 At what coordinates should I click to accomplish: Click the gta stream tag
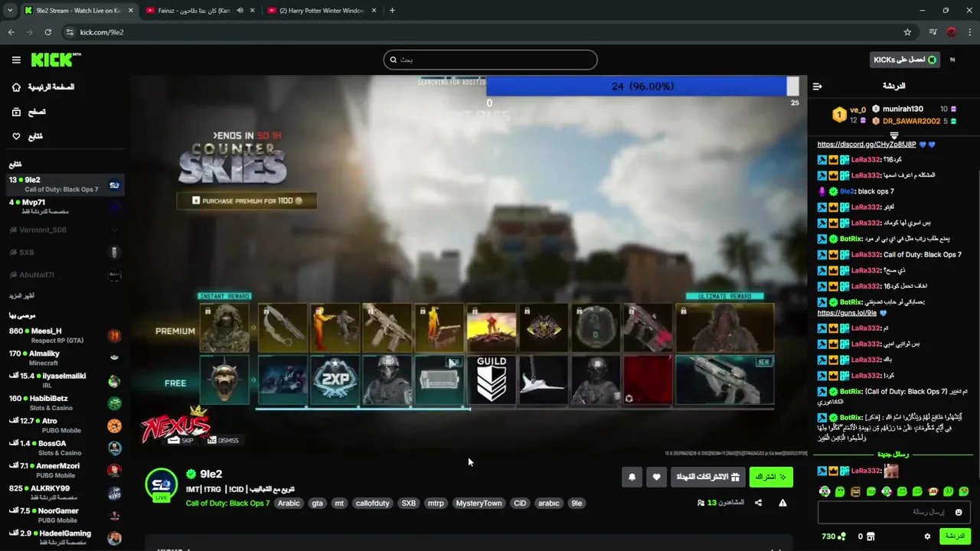317,503
